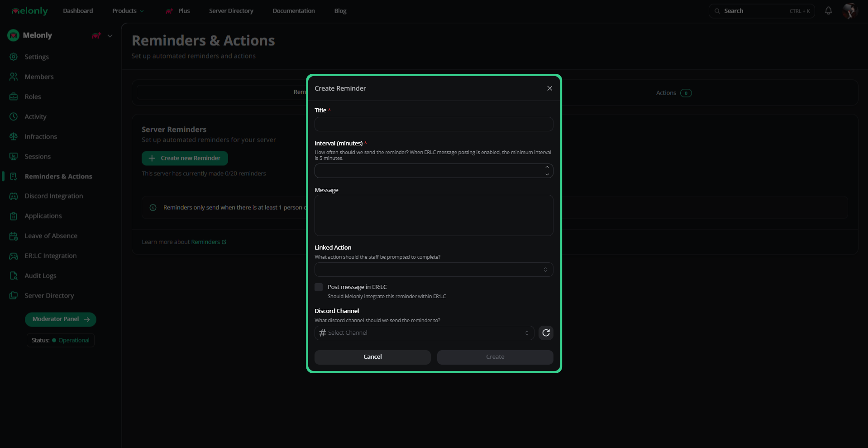Select Leave of Absence in sidebar
This screenshot has width=868, height=448.
tap(51, 236)
